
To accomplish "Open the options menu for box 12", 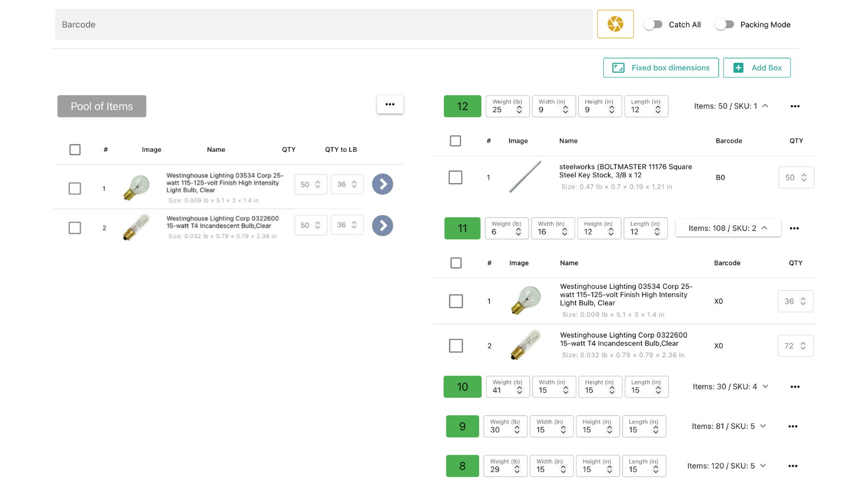I will click(x=795, y=106).
